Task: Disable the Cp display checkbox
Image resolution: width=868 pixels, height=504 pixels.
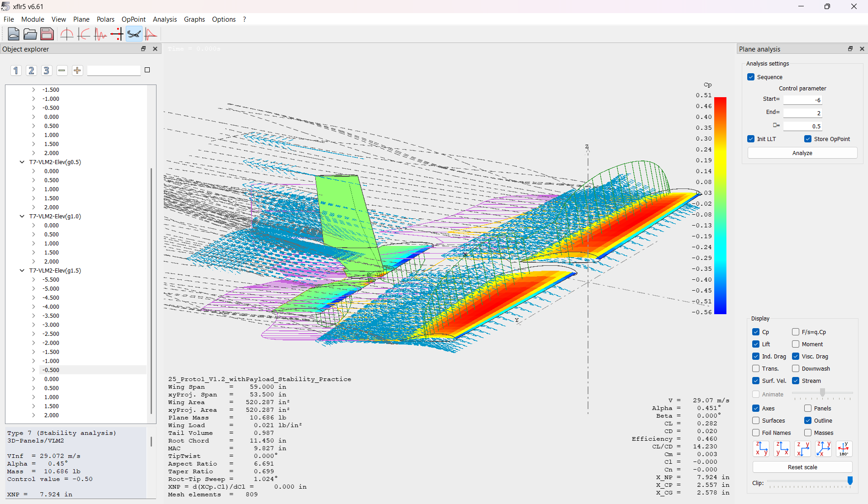Action: tap(756, 332)
